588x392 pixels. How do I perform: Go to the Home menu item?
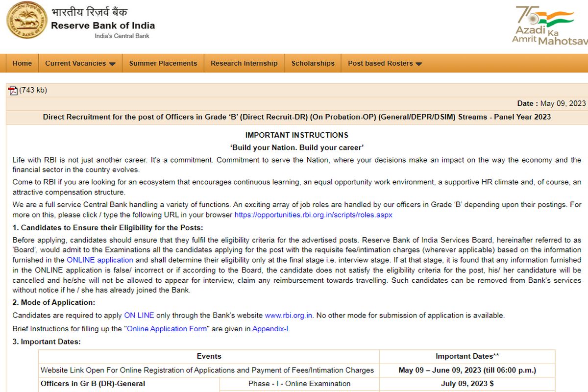(22, 63)
